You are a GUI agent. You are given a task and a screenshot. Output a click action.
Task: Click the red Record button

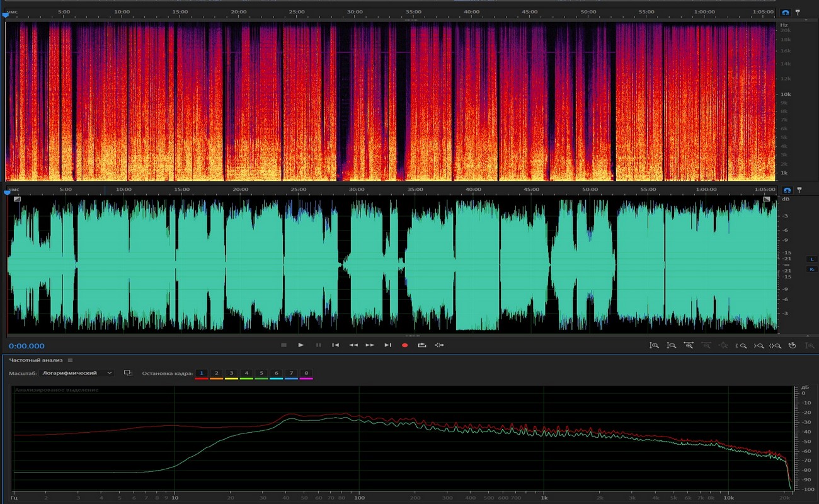point(404,345)
